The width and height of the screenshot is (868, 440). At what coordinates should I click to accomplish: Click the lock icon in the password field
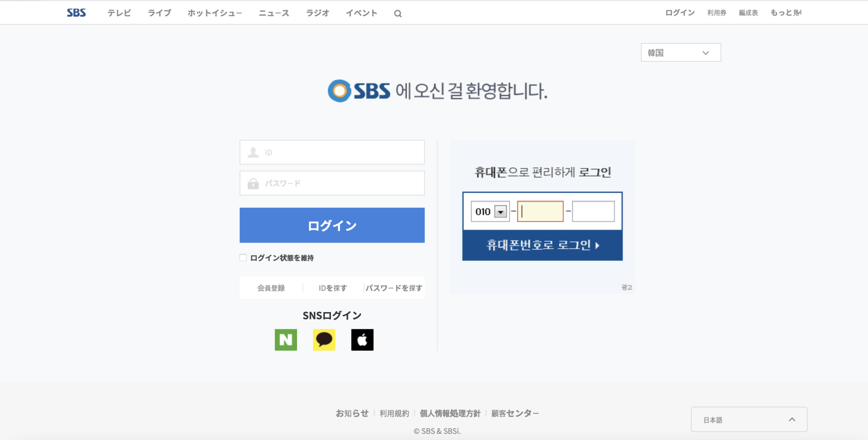253,183
